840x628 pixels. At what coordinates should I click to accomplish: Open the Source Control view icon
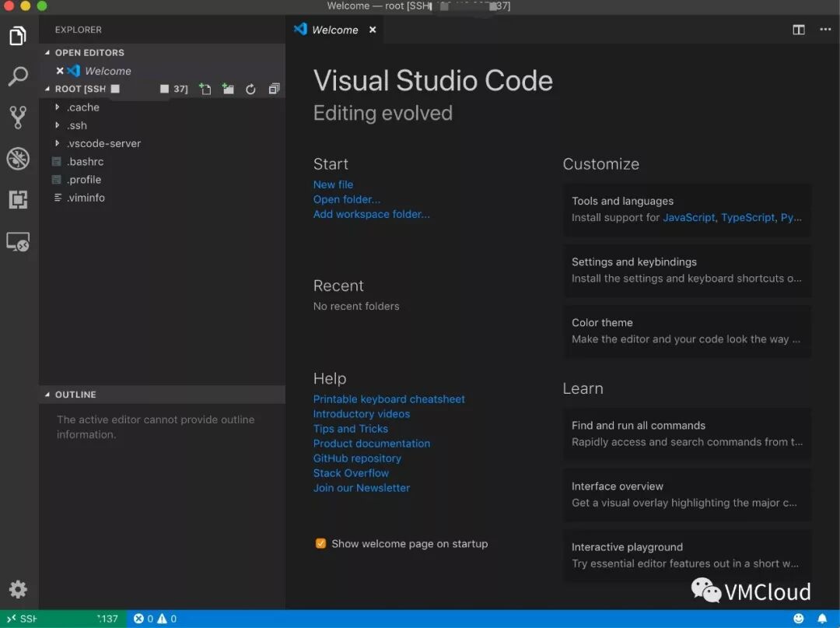(x=18, y=118)
